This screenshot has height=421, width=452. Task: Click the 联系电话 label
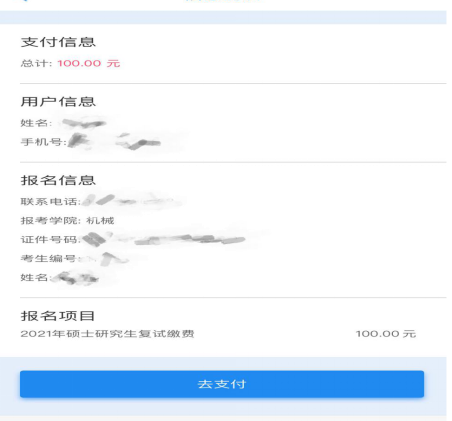click(x=51, y=202)
